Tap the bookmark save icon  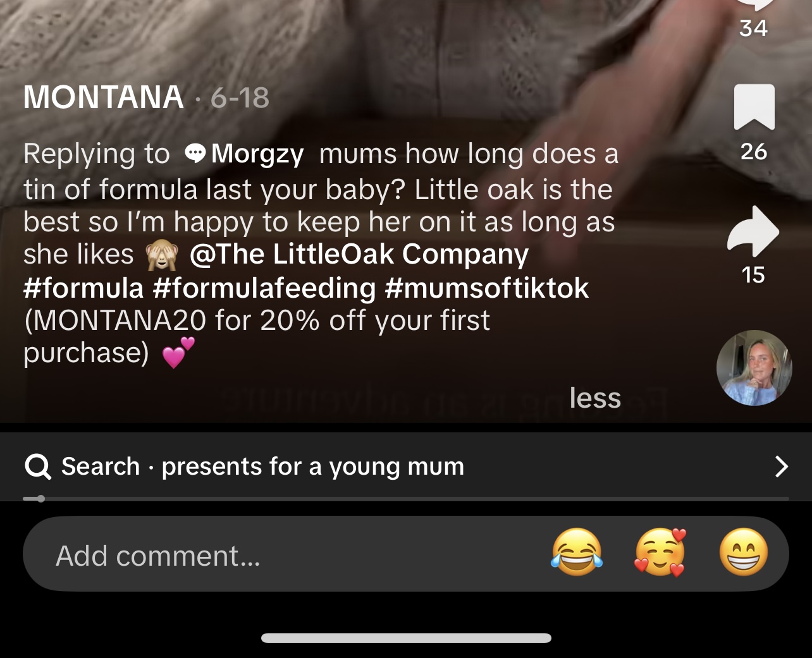[x=754, y=107]
